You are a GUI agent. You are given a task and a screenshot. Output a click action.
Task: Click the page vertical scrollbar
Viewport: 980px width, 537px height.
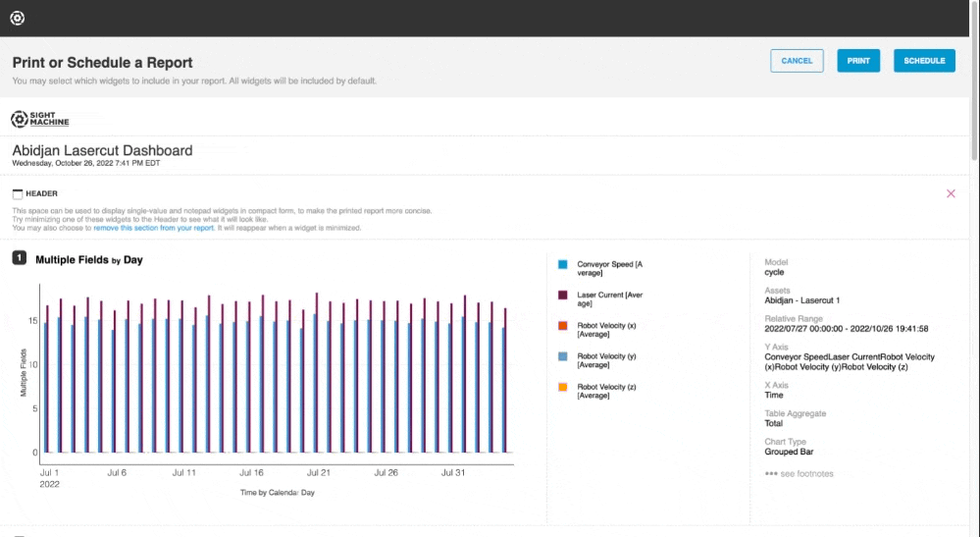974,81
